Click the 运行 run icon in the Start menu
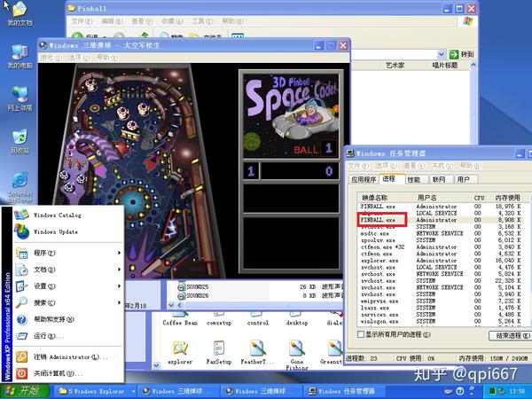The height and width of the screenshot is (399, 532). point(21,336)
